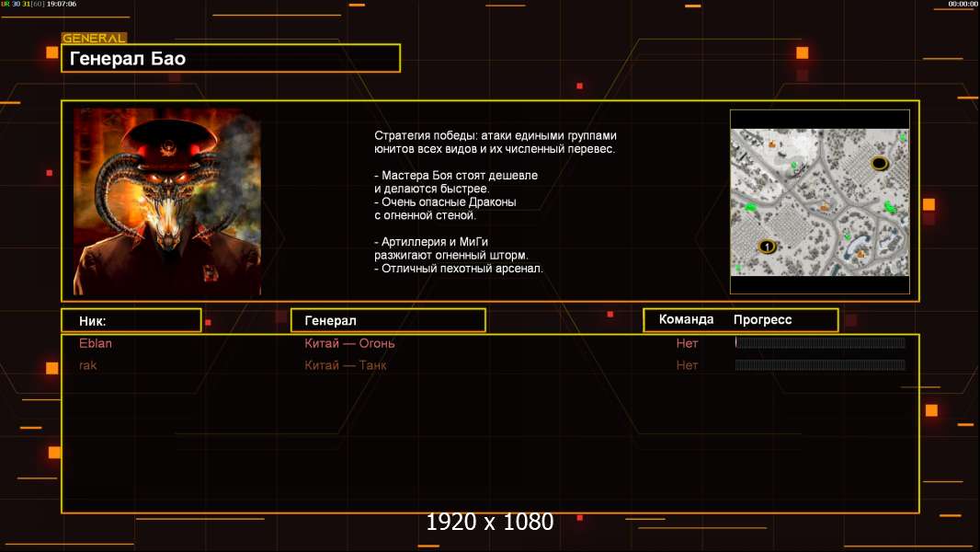Click Китай — Огонь faction for Eblan
The width and height of the screenshot is (980, 552).
pos(349,343)
